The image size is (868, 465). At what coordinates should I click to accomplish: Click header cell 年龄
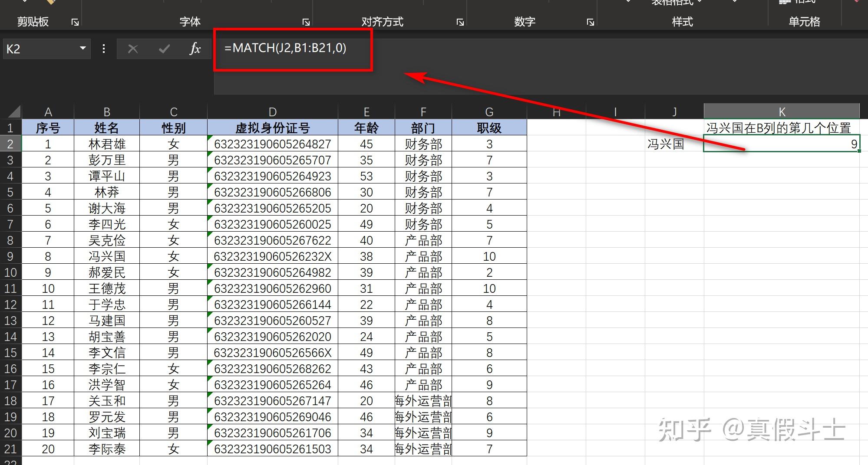tap(366, 128)
